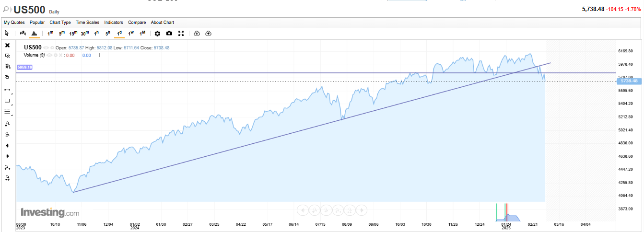Click the Investing.com logo link
Image resolution: width=644 pixels, height=232 pixels.
click(50, 212)
